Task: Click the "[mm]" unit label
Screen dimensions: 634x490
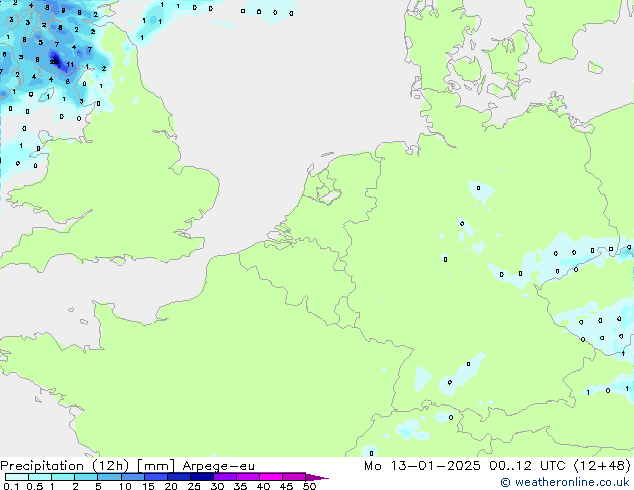Action: coord(156,466)
